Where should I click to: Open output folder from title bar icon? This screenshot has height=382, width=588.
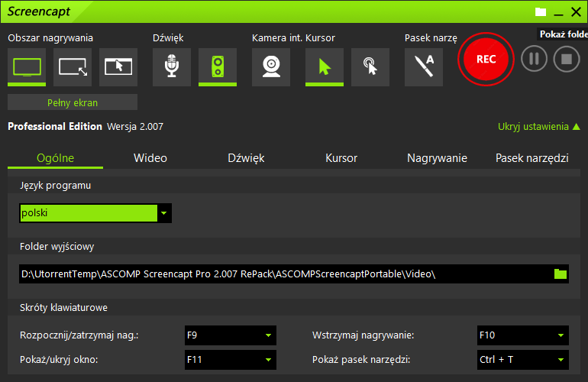[x=541, y=12]
